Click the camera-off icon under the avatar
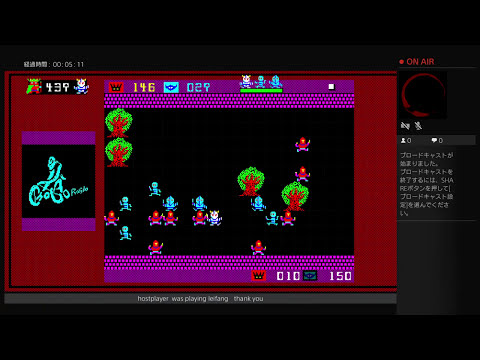480x360 pixels. 405,126
